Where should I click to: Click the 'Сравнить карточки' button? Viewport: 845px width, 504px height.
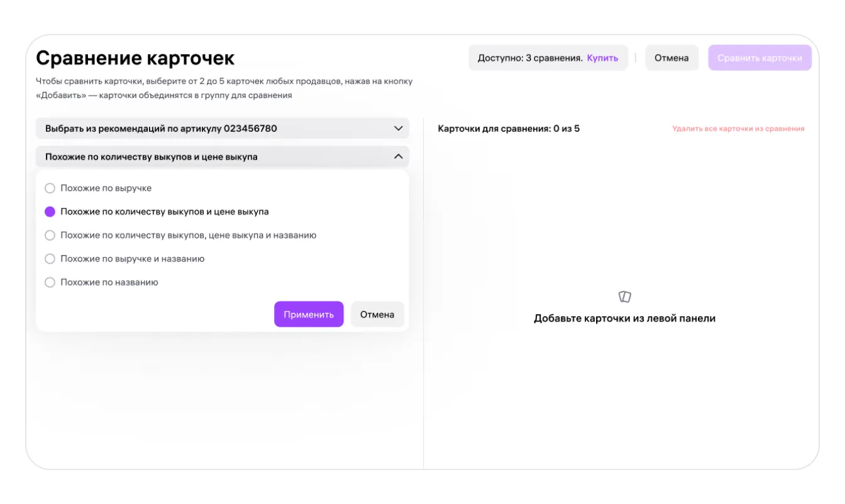tap(759, 58)
